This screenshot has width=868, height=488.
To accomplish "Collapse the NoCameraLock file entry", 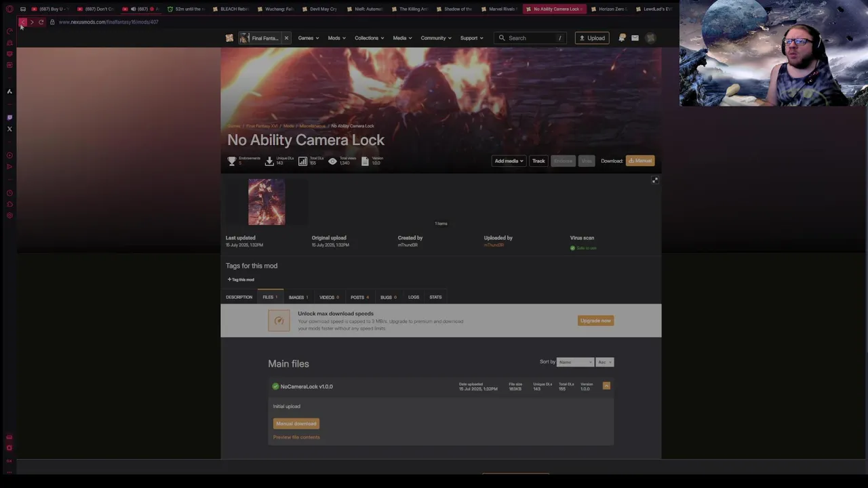I will pos(606,386).
